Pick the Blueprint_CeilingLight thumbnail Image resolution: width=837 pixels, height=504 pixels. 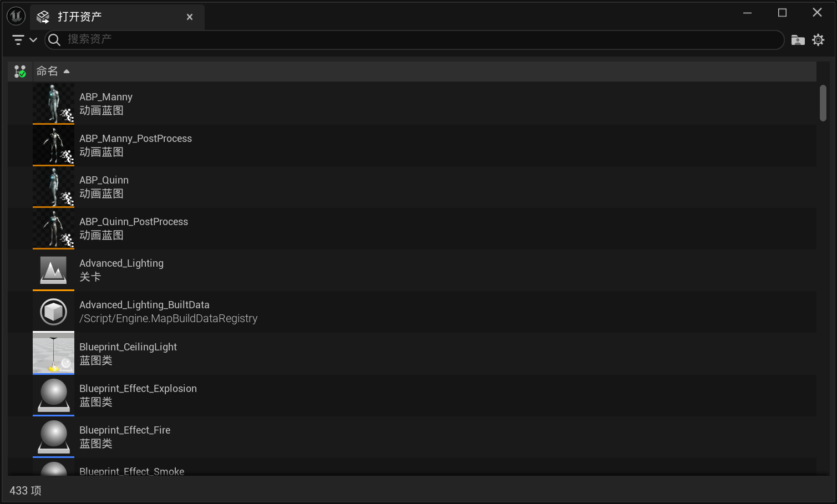tap(53, 353)
